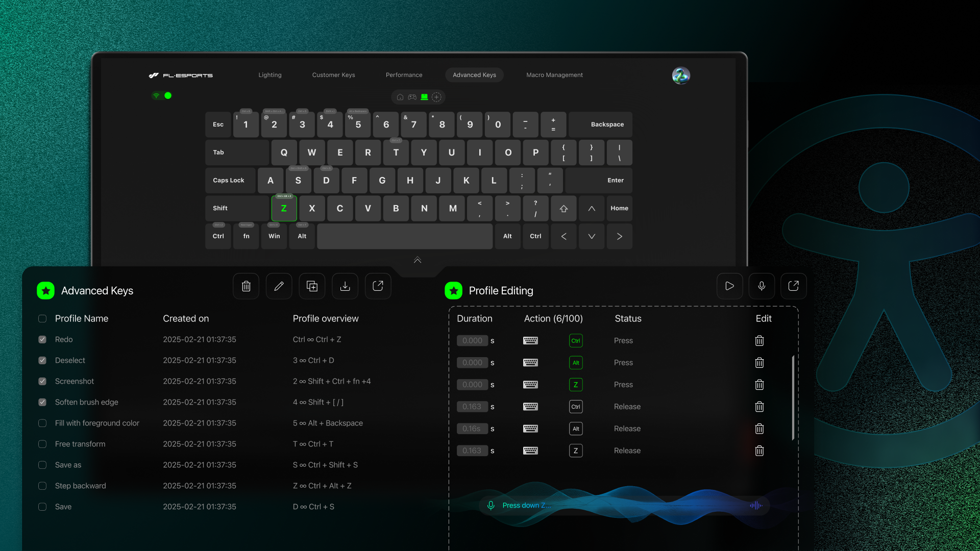The width and height of the screenshot is (980, 551).
Task: Click the 0.163 duration field for Ctrl Release
Action: pos(472,407)
